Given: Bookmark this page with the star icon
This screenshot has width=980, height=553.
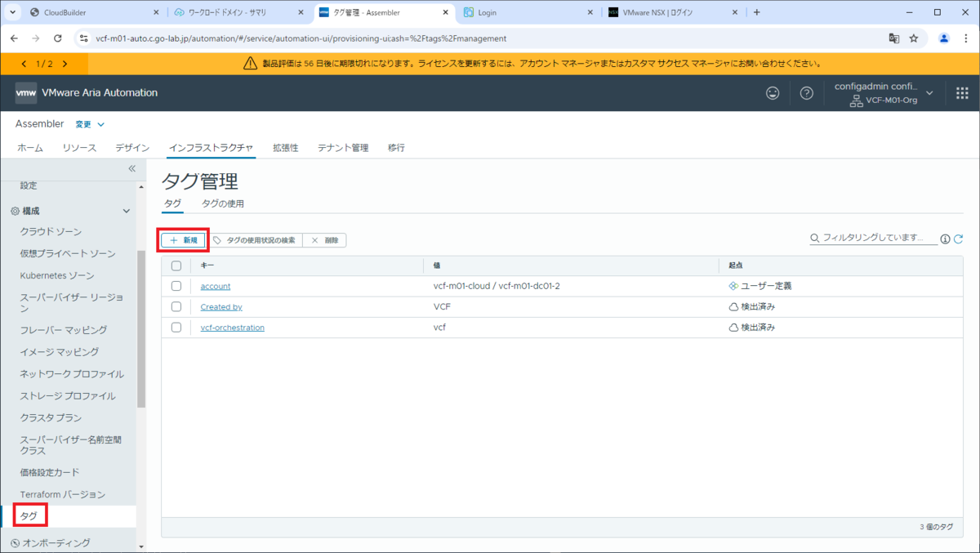Looking at the screenshot, I should [914, 38].
